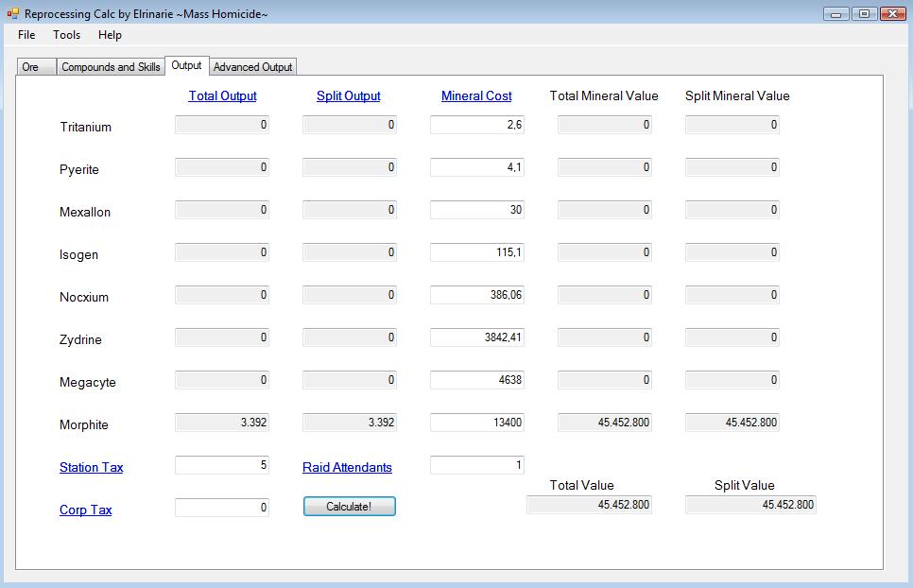Click the Mexallon mineral cost field
Image resolution: width=913 pixels, height=588 pixels.
pos(477,210)
